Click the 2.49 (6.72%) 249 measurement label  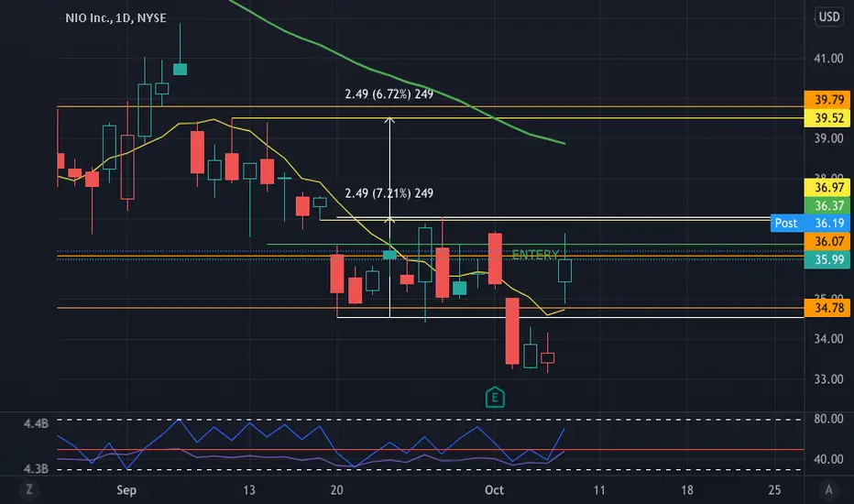[389, 94]
